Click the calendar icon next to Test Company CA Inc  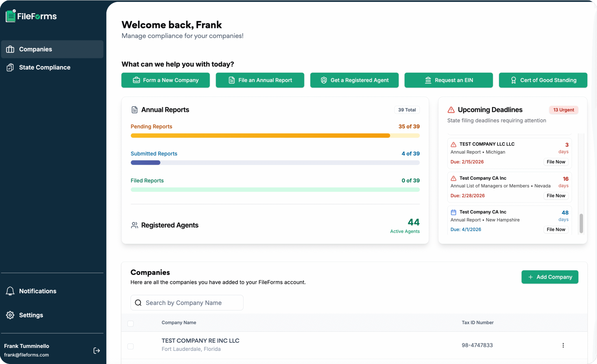pos(453,212)
